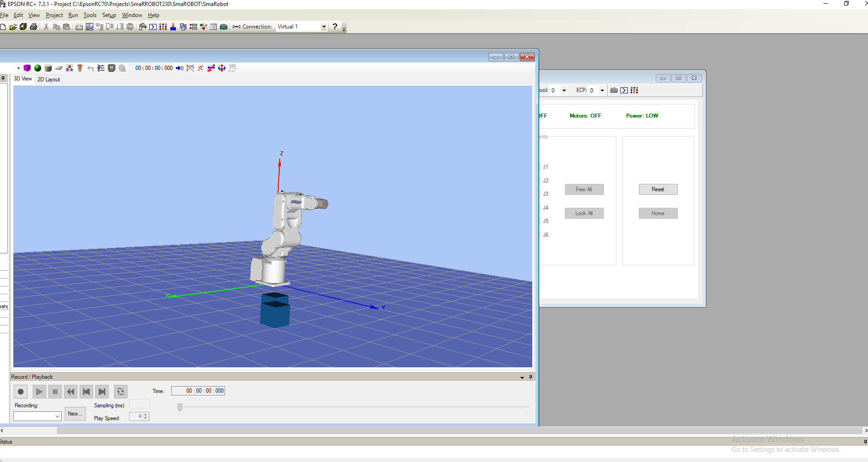
Task: Open the Command Window from main toolbar
Action: (x=153, y=27)
